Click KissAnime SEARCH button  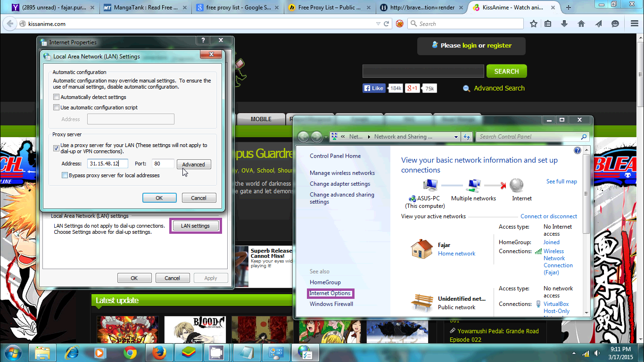coord(507,71)
